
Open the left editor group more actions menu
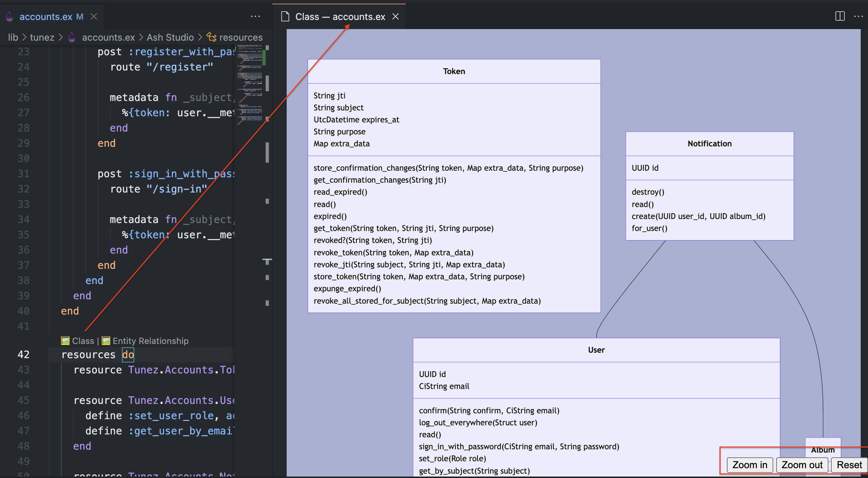(x=255, y=16)
